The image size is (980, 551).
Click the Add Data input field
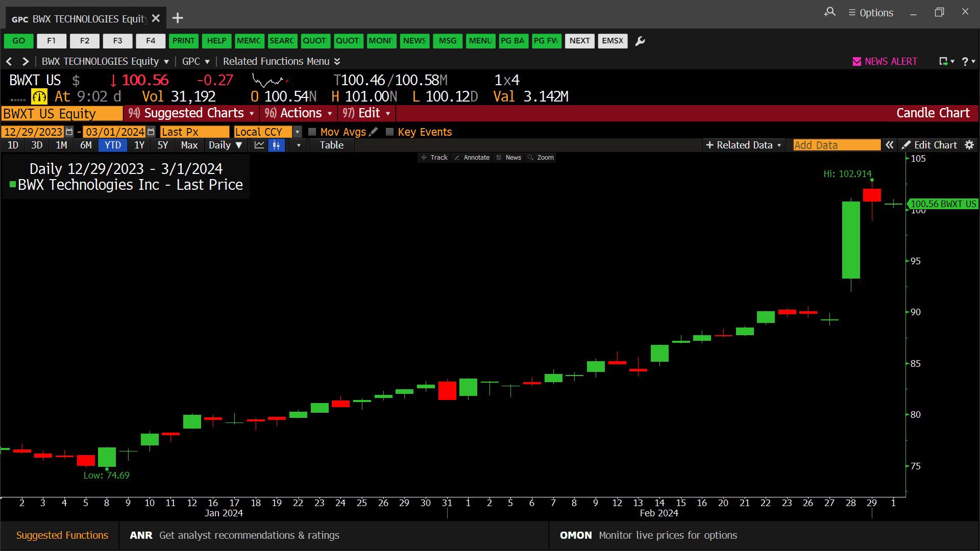coord(837,145)
